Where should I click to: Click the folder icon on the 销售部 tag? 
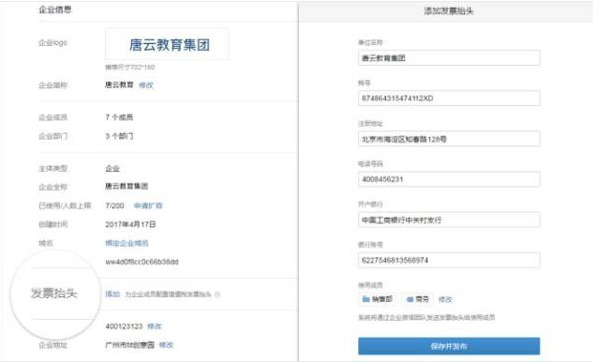point(366,299)
